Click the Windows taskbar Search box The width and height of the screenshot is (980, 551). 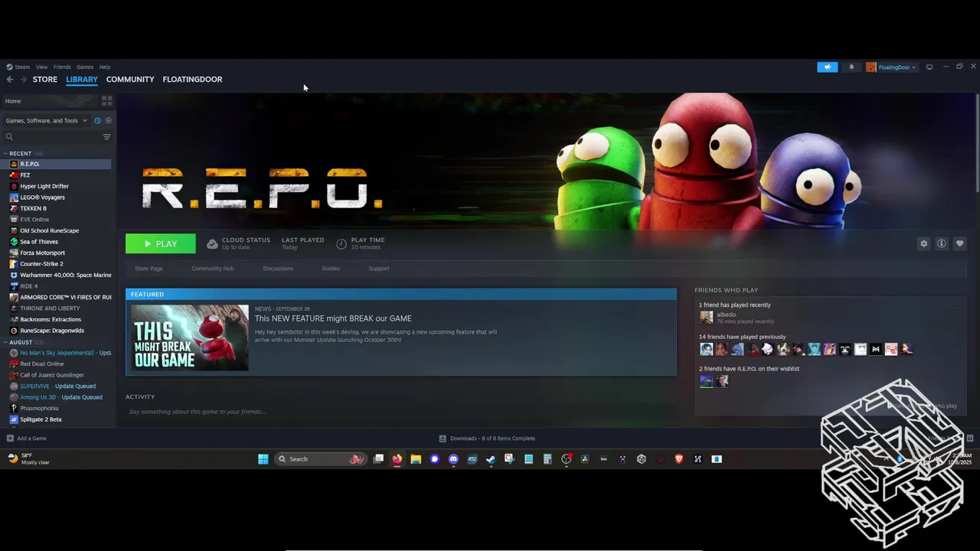(320, 459)
